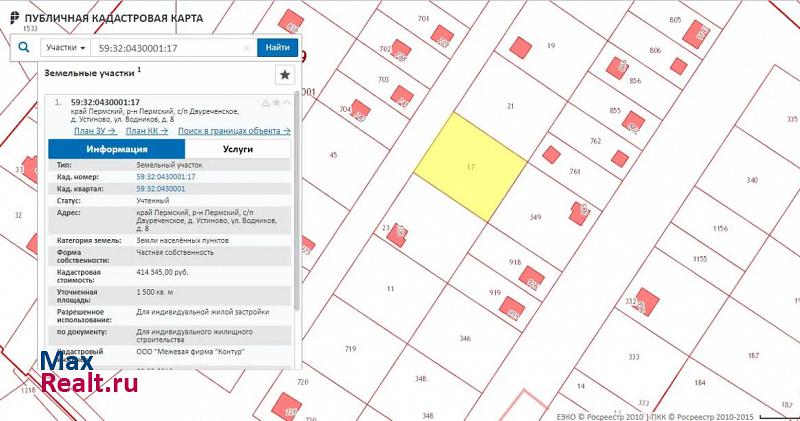The image size is (800, 421).
Task: Select the highlighted yellow parcel 17
Action: [470, 166]
